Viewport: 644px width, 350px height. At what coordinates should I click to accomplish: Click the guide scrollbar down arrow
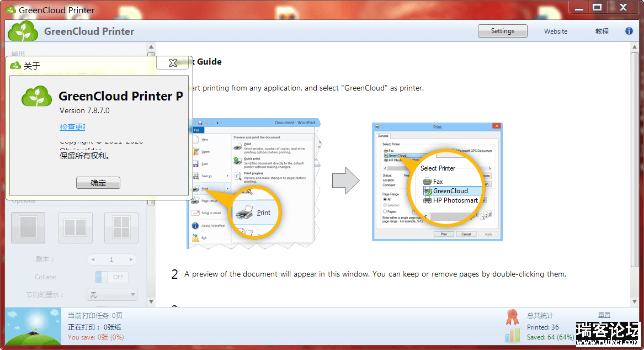point(635,301)
